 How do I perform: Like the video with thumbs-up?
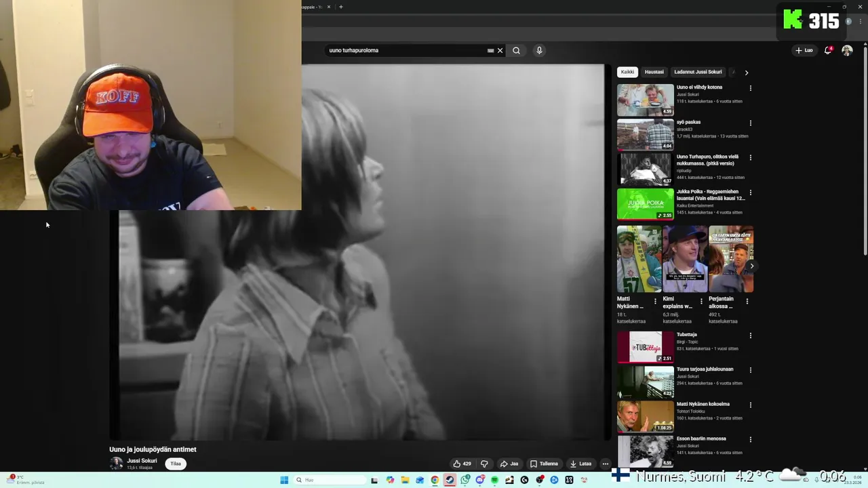point(462,464)
